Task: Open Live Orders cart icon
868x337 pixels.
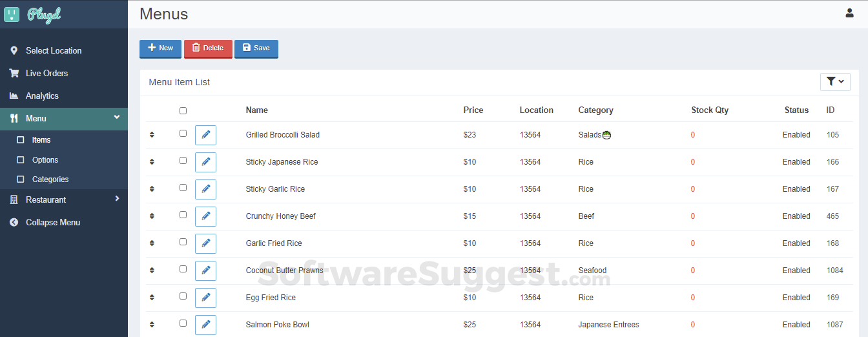Action: pos(14,73)
